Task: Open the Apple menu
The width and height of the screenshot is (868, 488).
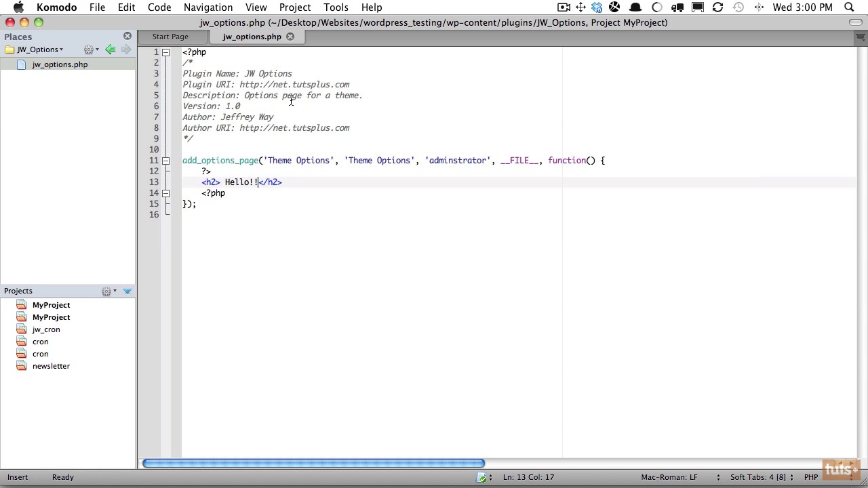Action: (x=19, y=7)
